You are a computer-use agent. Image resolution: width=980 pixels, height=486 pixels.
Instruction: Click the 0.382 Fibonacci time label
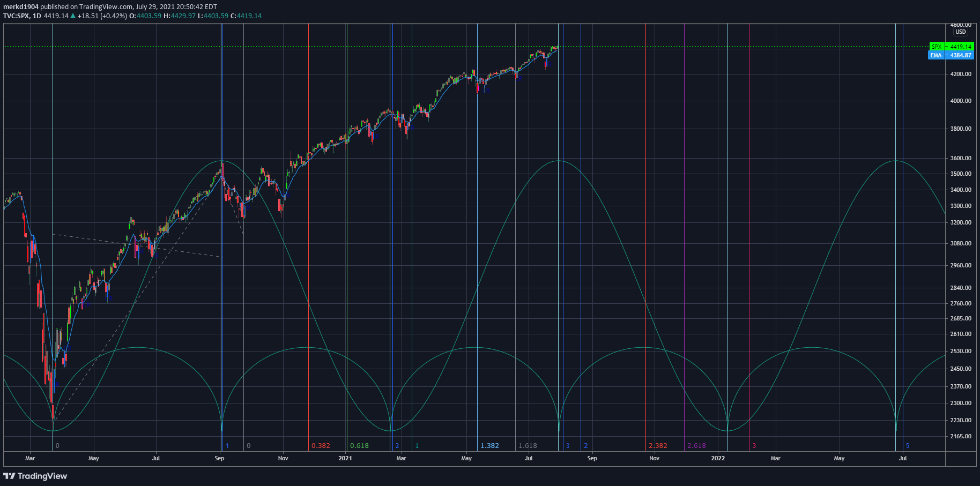[321, 446]
